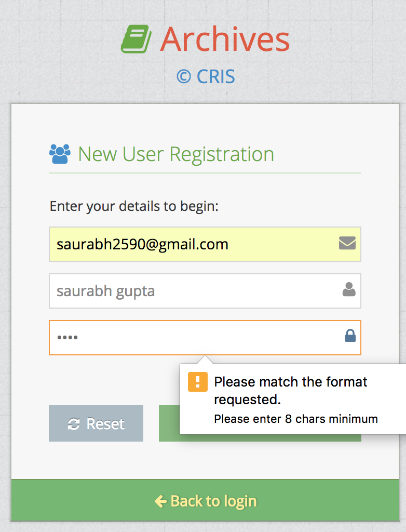This screenshot has height=532, width=406.
Task: Click the green book logo icon
Action: pyautogui.click(x=137, y=39)
